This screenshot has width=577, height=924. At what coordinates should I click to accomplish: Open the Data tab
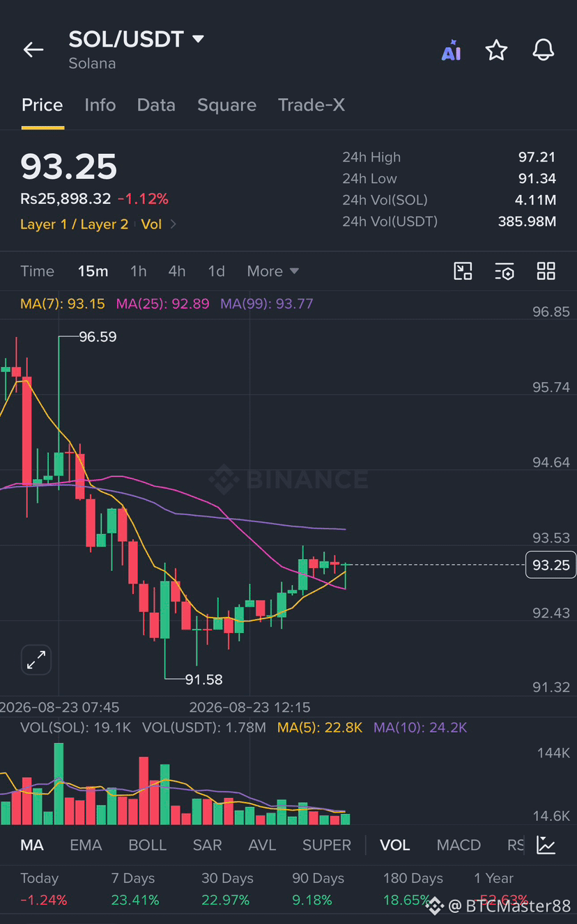(156, 105)
